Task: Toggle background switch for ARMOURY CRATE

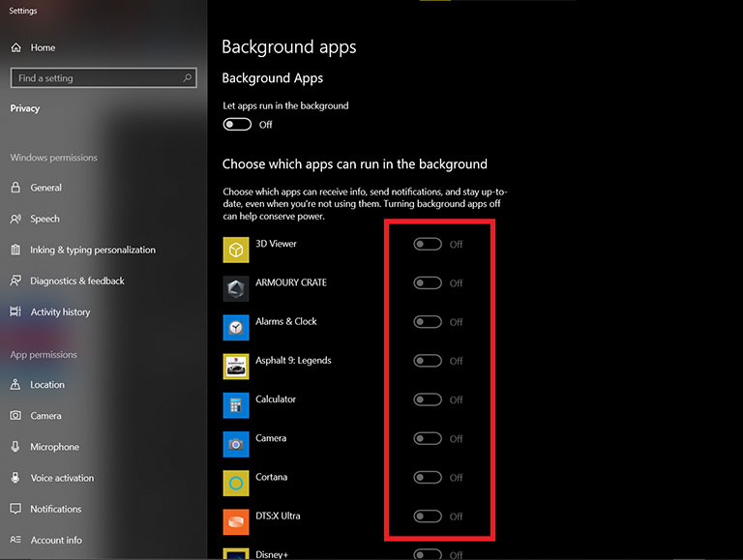Action: coord(428,282)
